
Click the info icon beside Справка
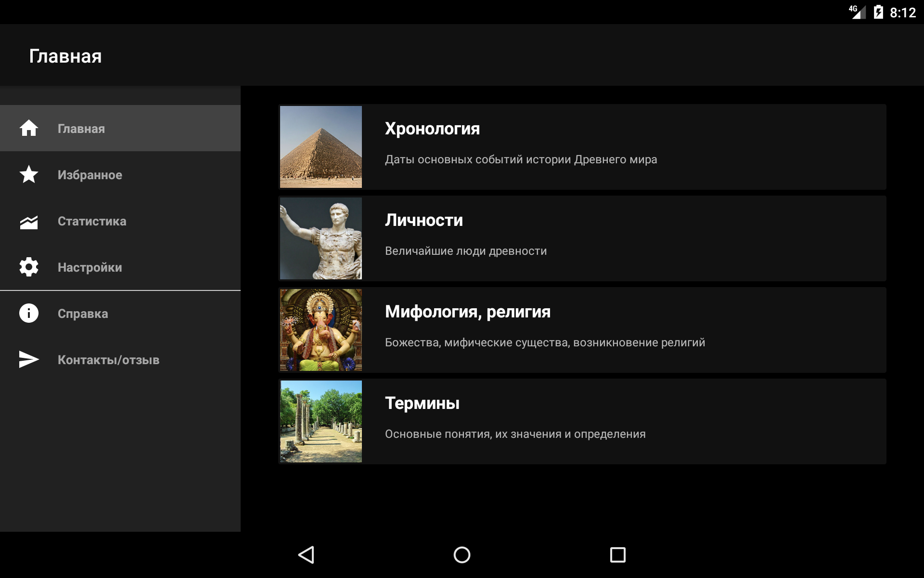(29, 313)
